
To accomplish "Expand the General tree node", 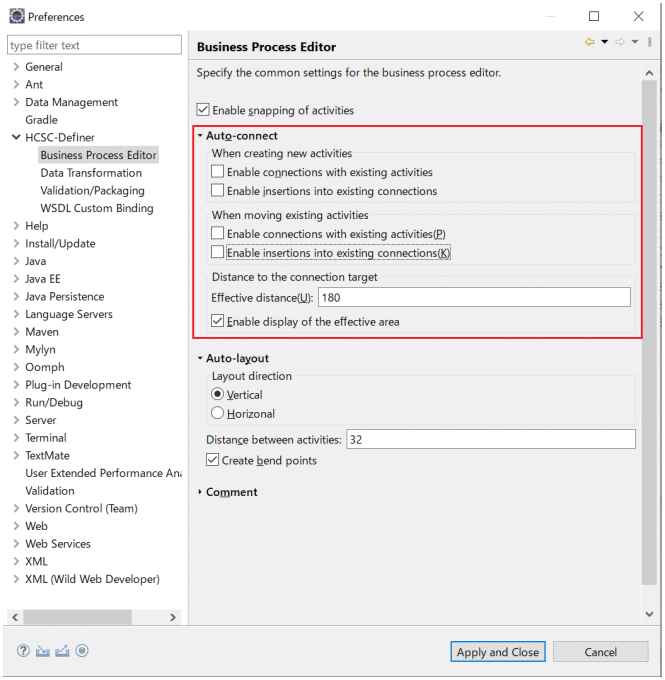I will pos(16,67).
